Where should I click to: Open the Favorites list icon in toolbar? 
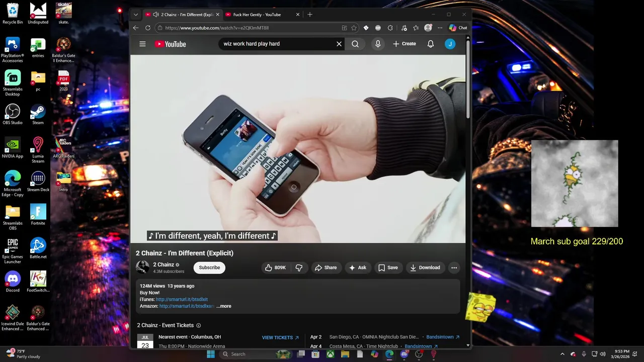point(416,28)
